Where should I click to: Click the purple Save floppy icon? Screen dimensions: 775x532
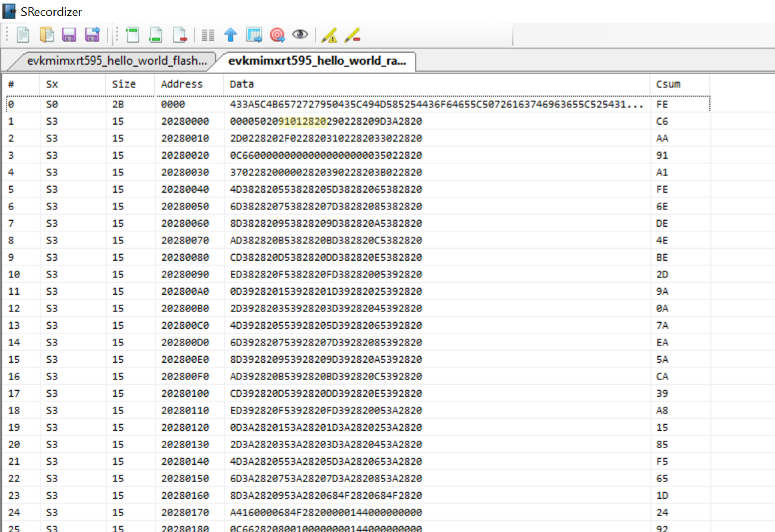(x=69, y=35)
